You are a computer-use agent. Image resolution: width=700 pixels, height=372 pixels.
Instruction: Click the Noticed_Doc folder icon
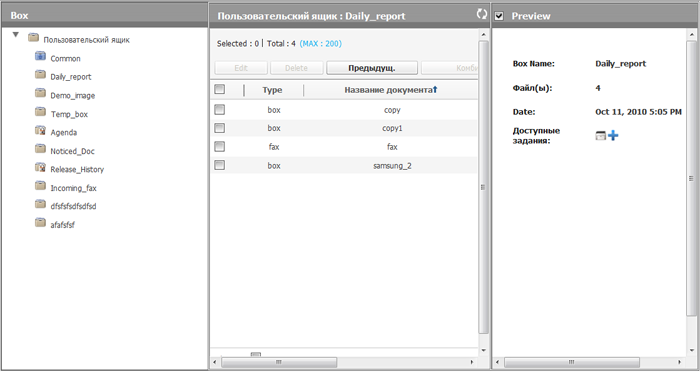tap(40, 149)
